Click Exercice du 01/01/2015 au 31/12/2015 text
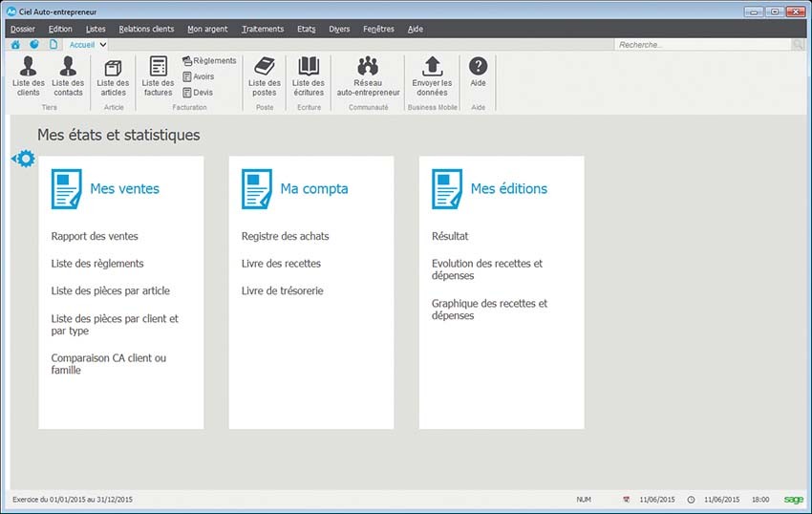 coord(73,500)
